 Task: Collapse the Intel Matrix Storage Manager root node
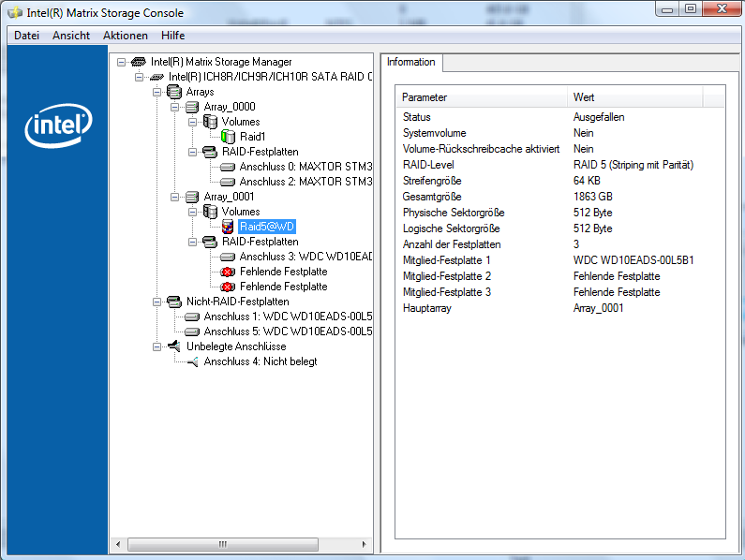click(122, 62)
